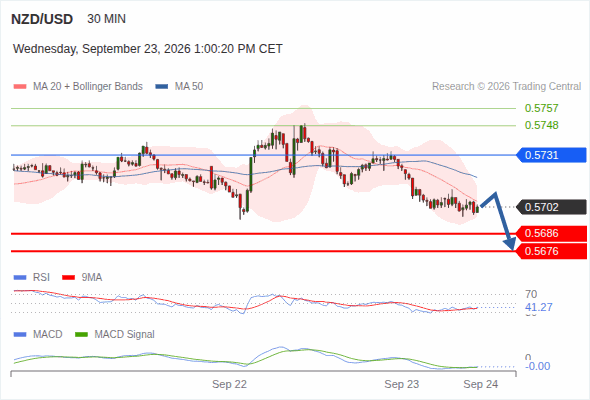
Task: Click the NZD/USD chart title
Action: (42, 19)
